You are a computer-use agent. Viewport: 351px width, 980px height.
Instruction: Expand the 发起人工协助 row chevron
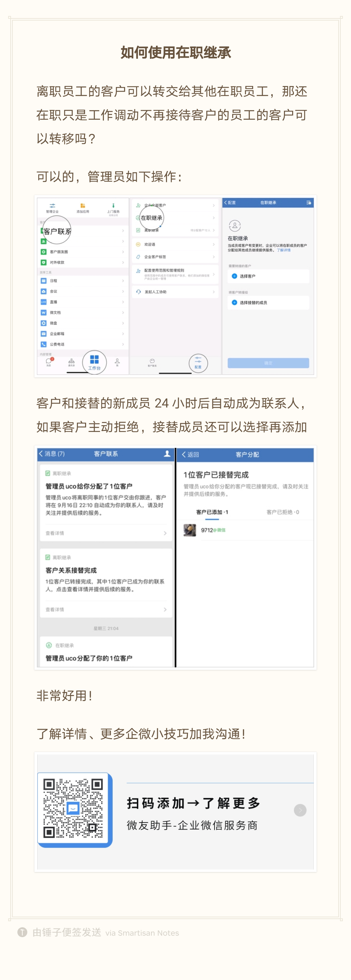[x=214, y=292]
